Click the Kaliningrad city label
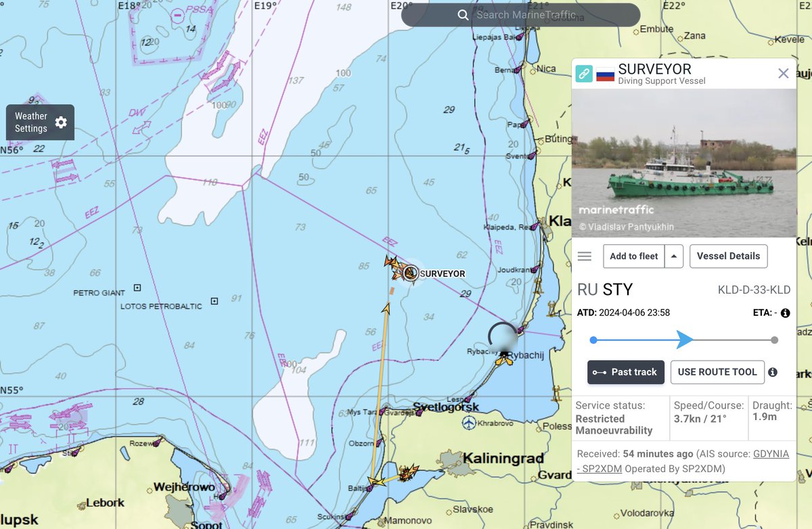The height and width of the screenshot is (529, 812). (503, 459)
